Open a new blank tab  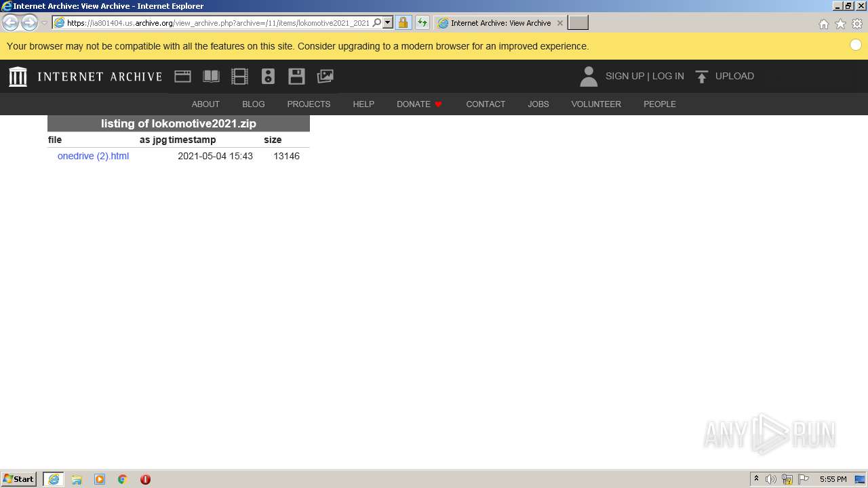point(578,23)
